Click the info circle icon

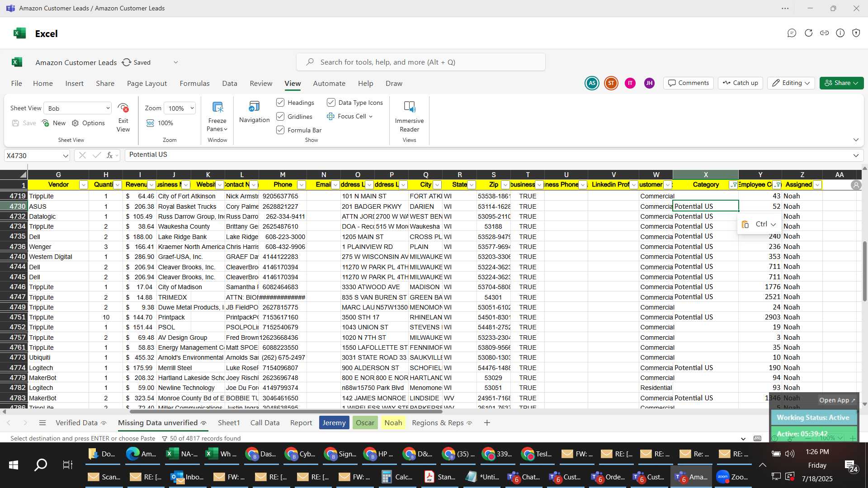[840, 33]
